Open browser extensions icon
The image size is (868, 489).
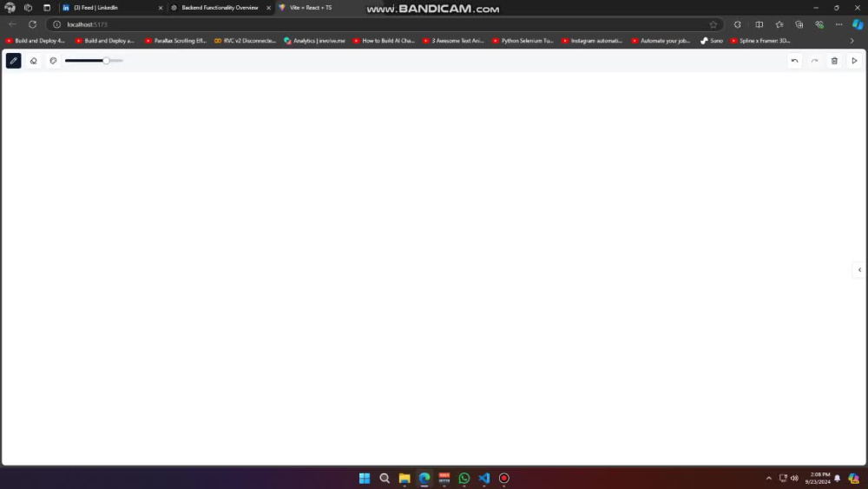737,24
